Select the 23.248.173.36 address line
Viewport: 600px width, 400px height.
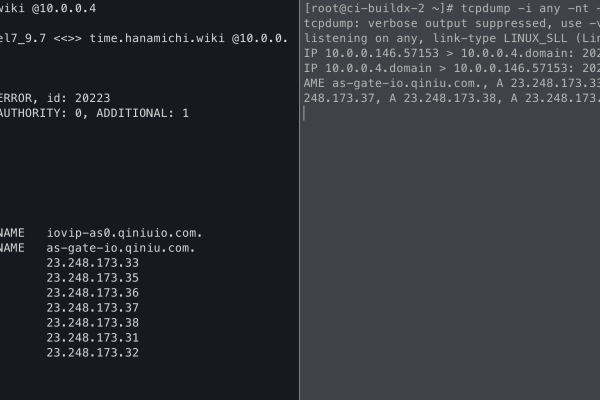92,292
